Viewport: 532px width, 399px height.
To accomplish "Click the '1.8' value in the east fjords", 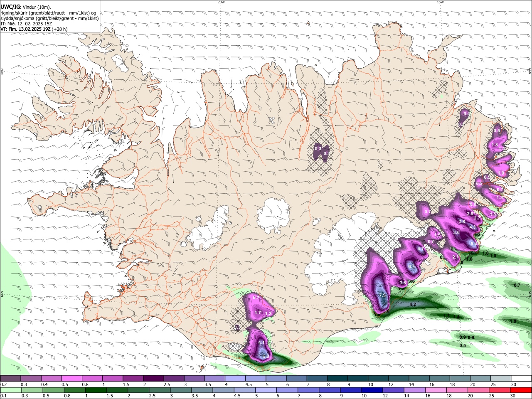I will tap(495, 145).
